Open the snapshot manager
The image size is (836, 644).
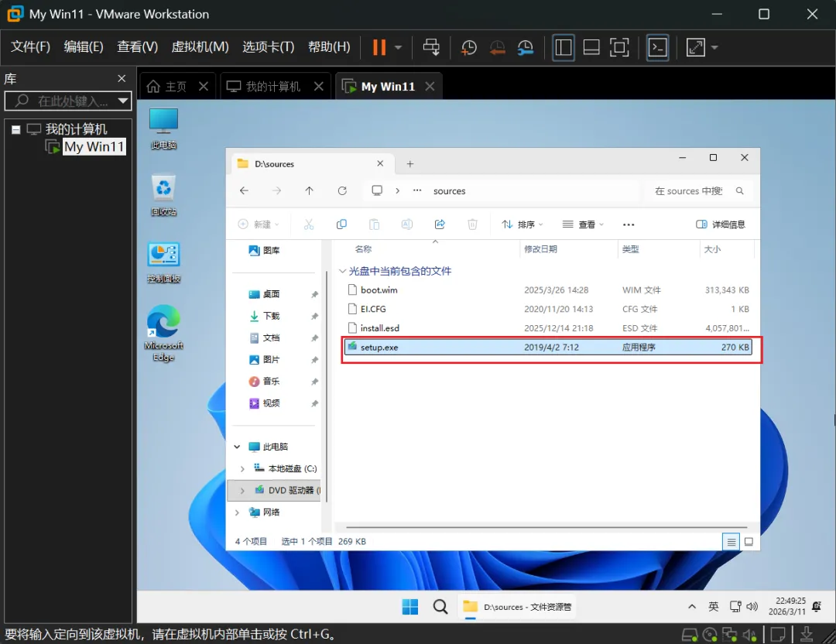pos(525,47)
